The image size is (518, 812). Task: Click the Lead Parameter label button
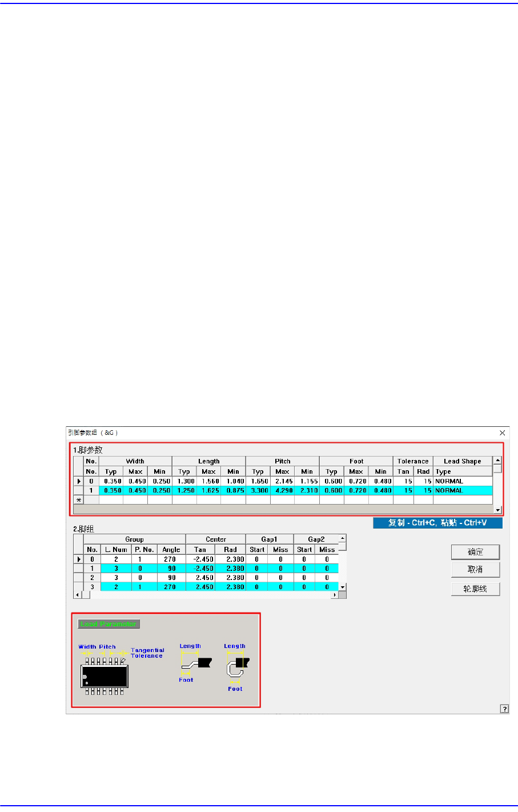point(109,624)
